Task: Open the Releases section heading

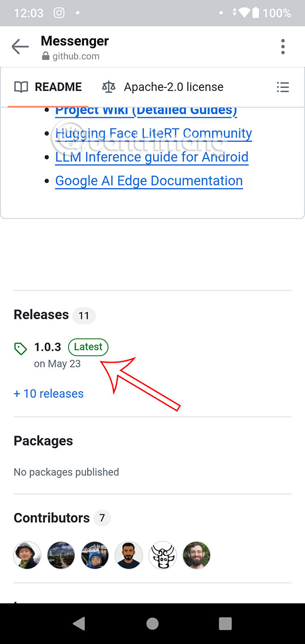Action: [x=41, y=315]
